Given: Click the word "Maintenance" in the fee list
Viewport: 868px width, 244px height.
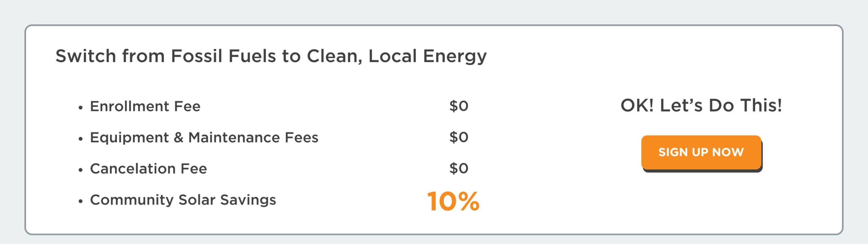Looking at the screenshot, I should pos(234,138).
